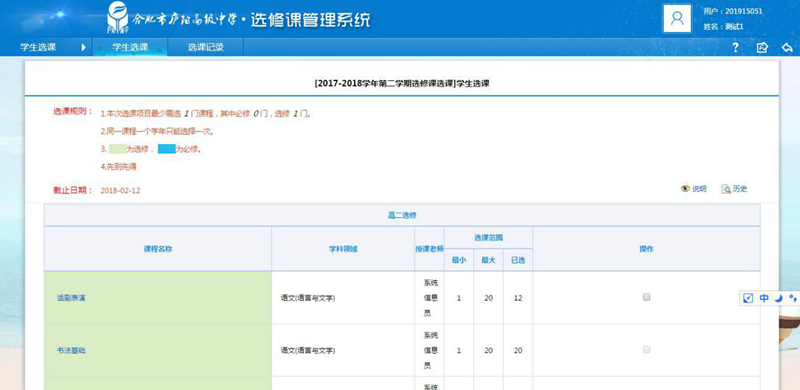Click the school logo icon
Image resolution: width=800 pixels, height=390 pixels.
[x=117, y=18]
